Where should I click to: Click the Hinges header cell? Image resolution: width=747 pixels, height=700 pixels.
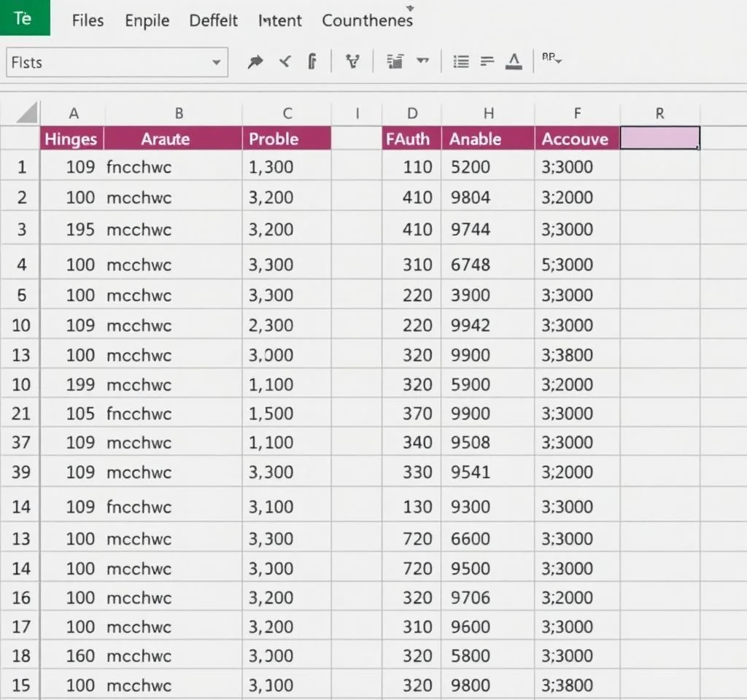pos(71,139)
